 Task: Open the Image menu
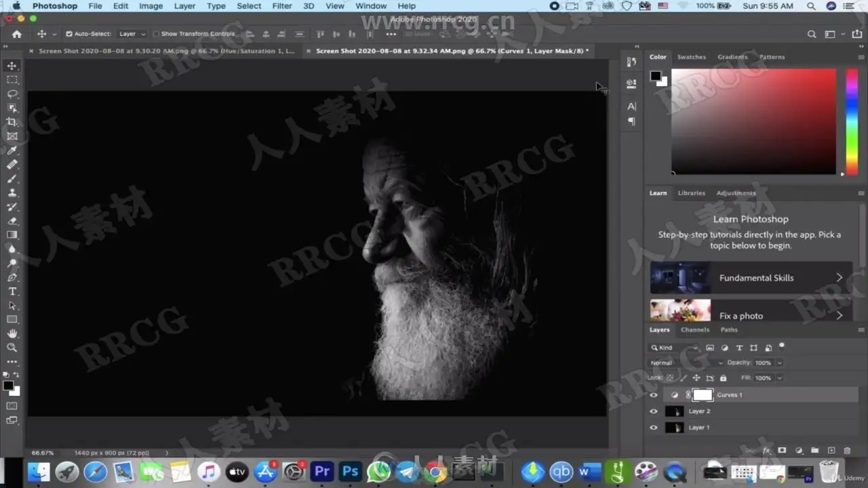tap(151, 6)
